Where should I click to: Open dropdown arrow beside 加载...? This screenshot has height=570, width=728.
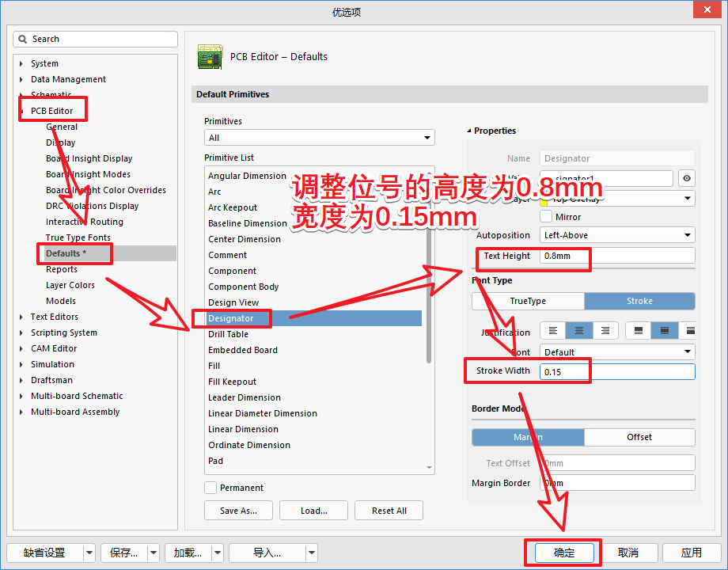pos(218,553)
